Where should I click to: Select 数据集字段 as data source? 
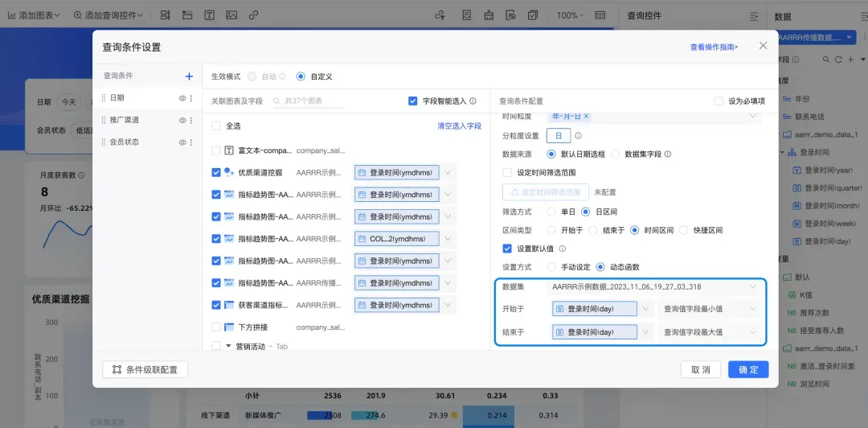pos(616,154)
